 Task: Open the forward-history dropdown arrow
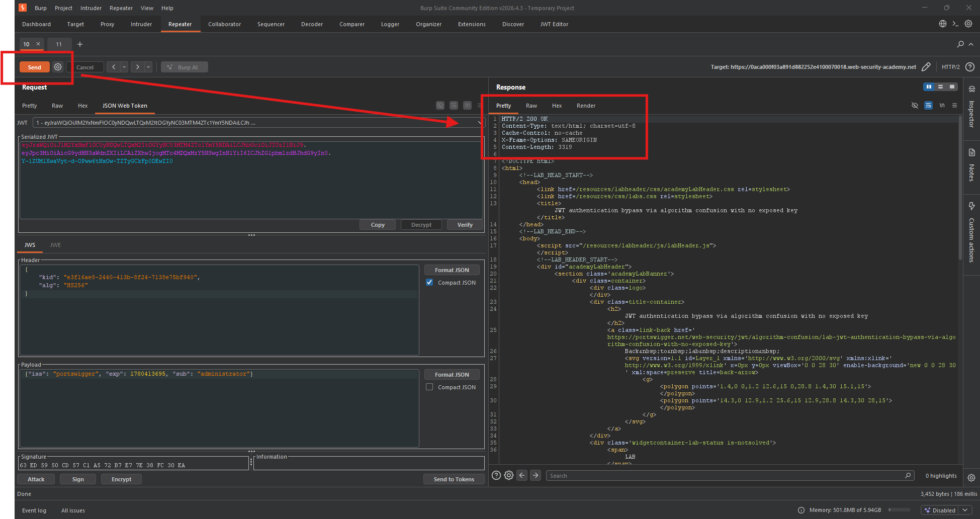pos(148,67)
